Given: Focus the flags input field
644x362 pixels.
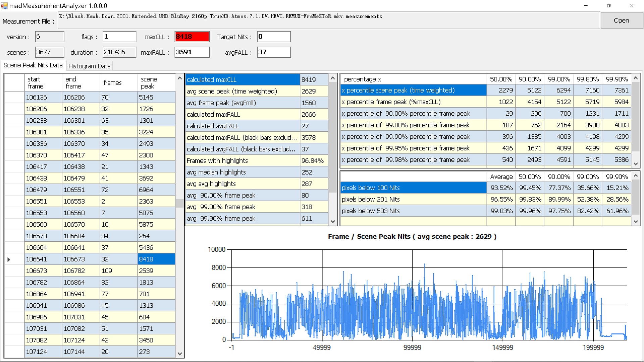Looking at the screenshot, I should (x=119, y=37).
